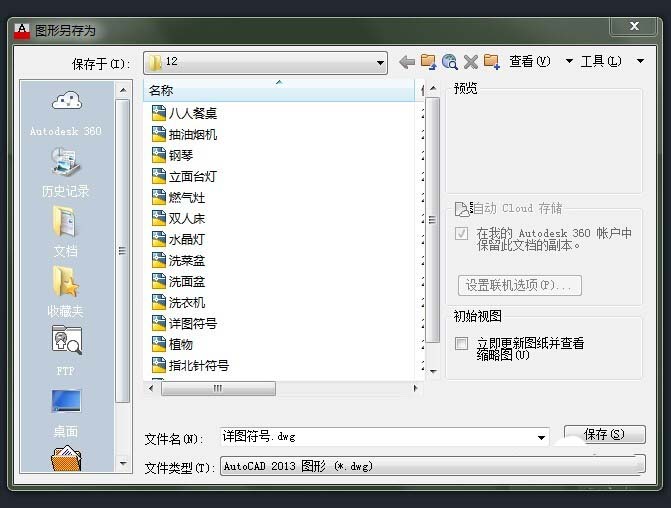Screen dimensions: 671x508
Task: Open the 桌面 desktop location
Action: click(66, 413)
